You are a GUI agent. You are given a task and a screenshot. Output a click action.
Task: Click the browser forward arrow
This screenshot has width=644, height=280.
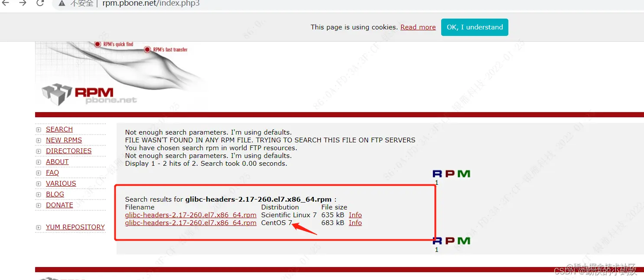pyautogui.click(x=23, y=3)
